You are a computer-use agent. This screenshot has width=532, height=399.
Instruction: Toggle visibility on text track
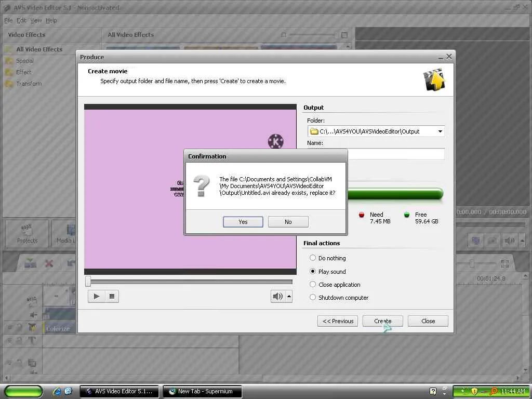click(x=9, y=340)
